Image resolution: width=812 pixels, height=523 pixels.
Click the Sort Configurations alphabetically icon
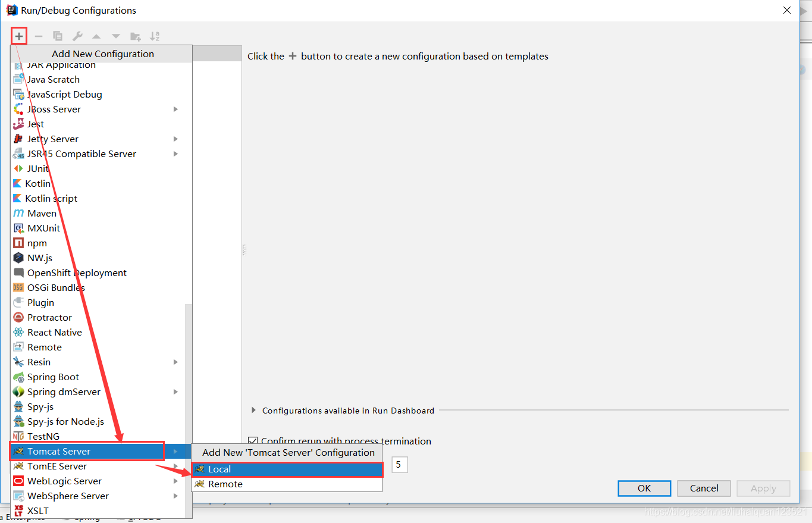pyautogui.click(x=155, y=36)
